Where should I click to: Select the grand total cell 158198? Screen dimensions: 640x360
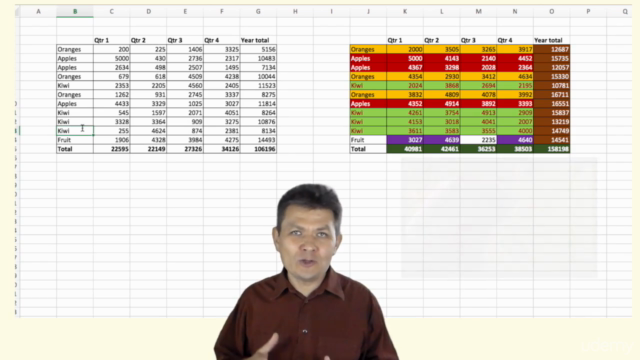click(551, 149)
